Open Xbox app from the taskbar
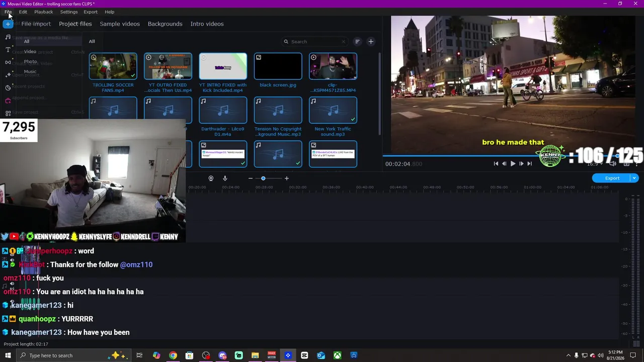 tap(337, 355)
